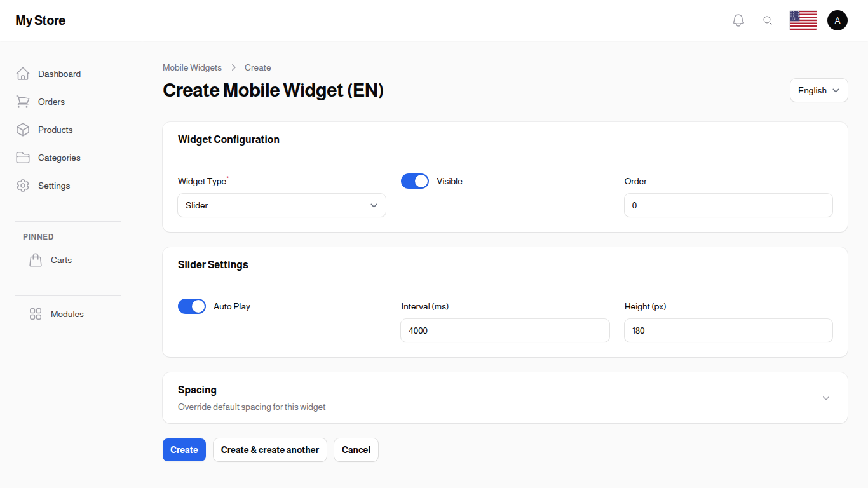Click Create & create another
The height and width of the screenshot is (488, 868).
(269, 450)
